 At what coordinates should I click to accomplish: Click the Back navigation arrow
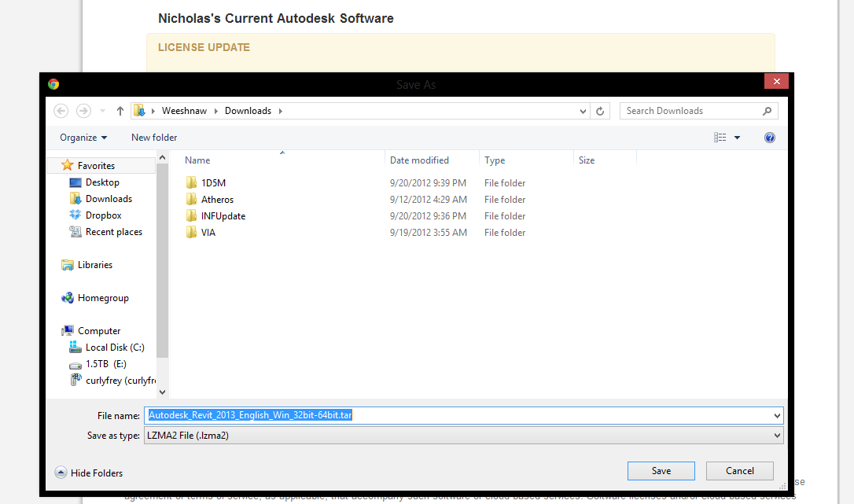tap(61, 111)
